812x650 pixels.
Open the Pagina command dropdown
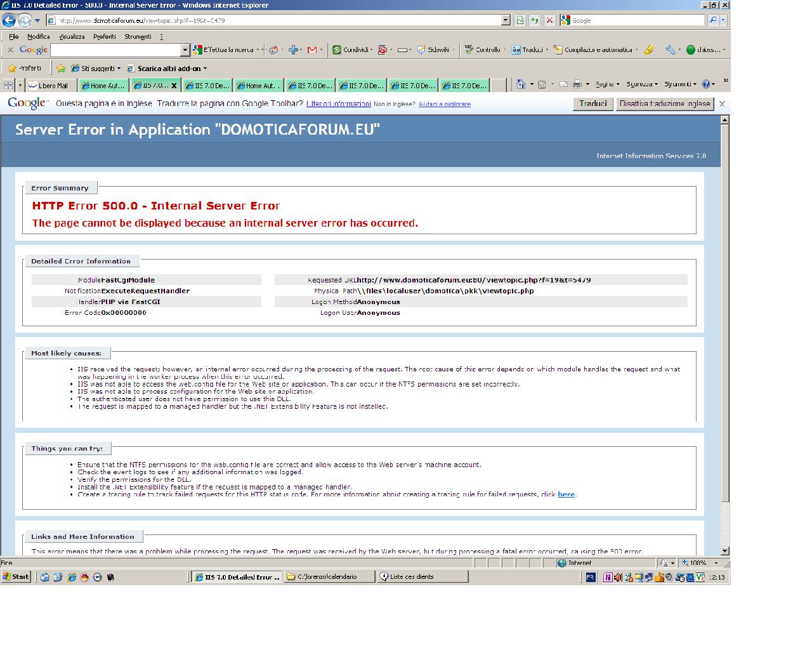point(607,84)
